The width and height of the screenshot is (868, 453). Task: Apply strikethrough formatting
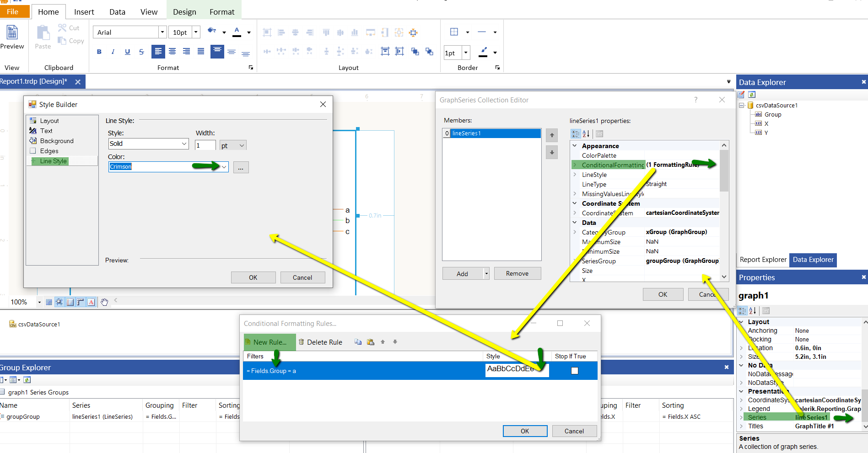pos(141,52)
